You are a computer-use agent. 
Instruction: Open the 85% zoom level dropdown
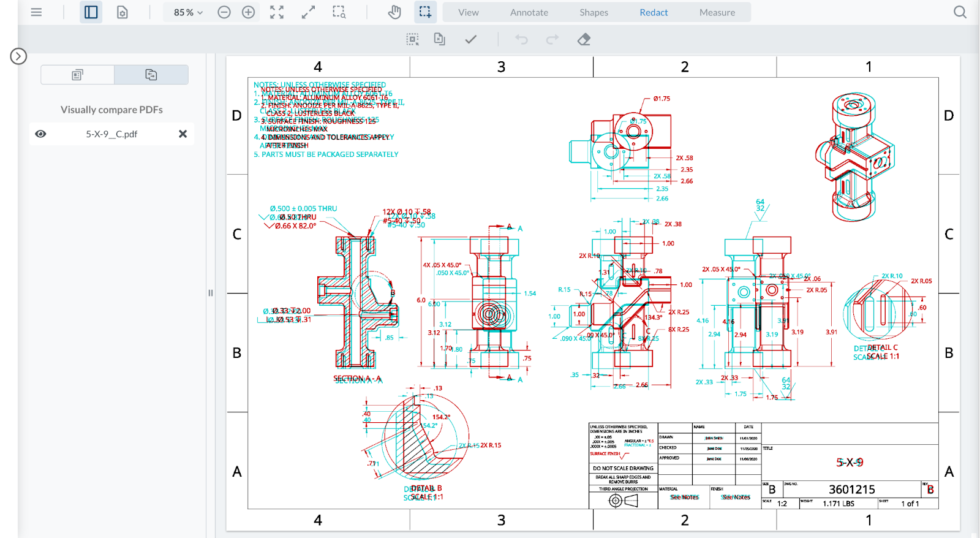click(187, 12)
